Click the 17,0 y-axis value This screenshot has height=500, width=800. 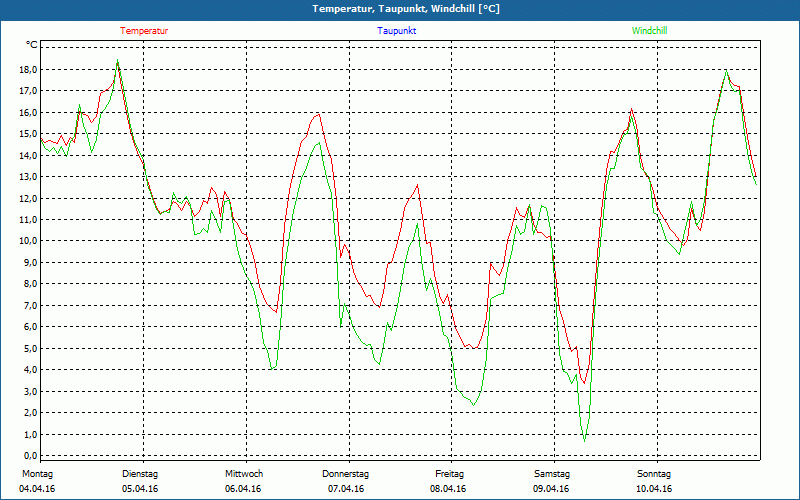point(29,91)
